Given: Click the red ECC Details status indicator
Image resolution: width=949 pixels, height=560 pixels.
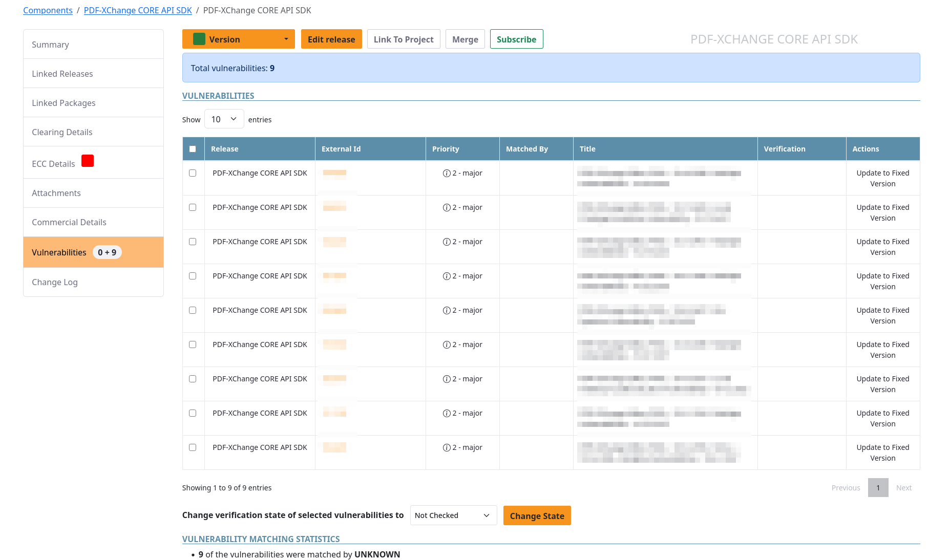Looking at the screenshot, I should tap(88, 161).
